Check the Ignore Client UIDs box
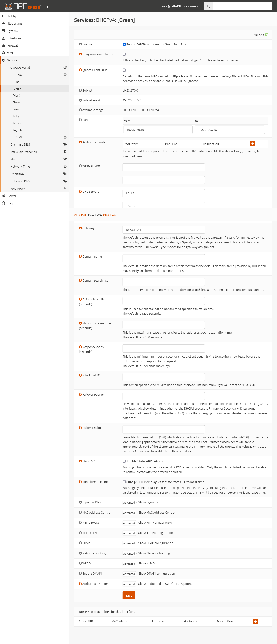Screen dimensions: 277x644 tap(124, 70)
